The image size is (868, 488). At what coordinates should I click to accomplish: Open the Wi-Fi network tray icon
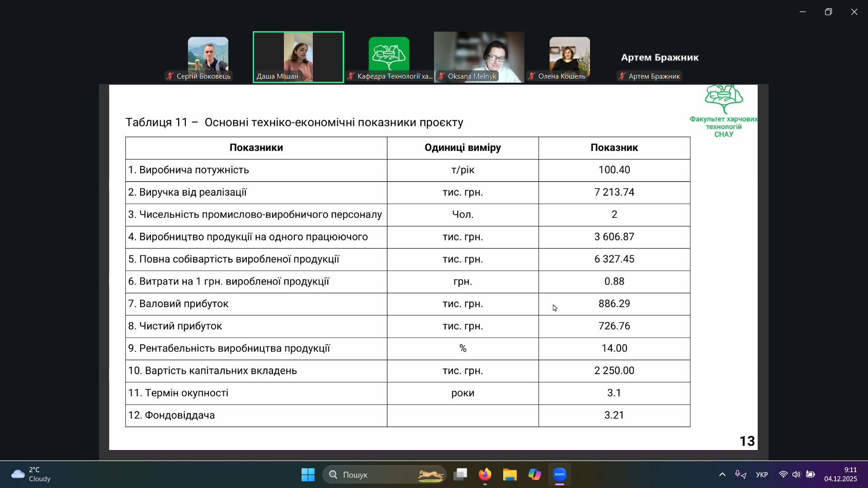click(x=783, y=474)
